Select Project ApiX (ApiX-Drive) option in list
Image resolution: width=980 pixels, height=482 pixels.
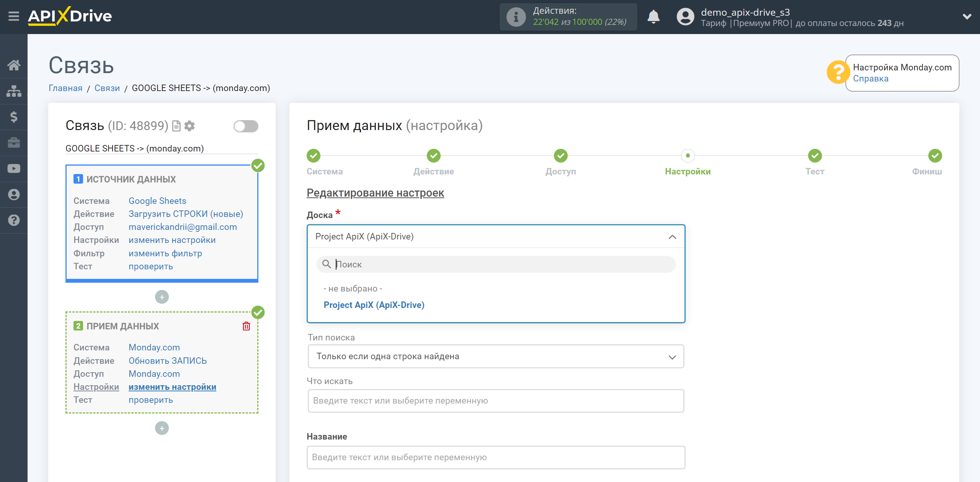(374, 305)
